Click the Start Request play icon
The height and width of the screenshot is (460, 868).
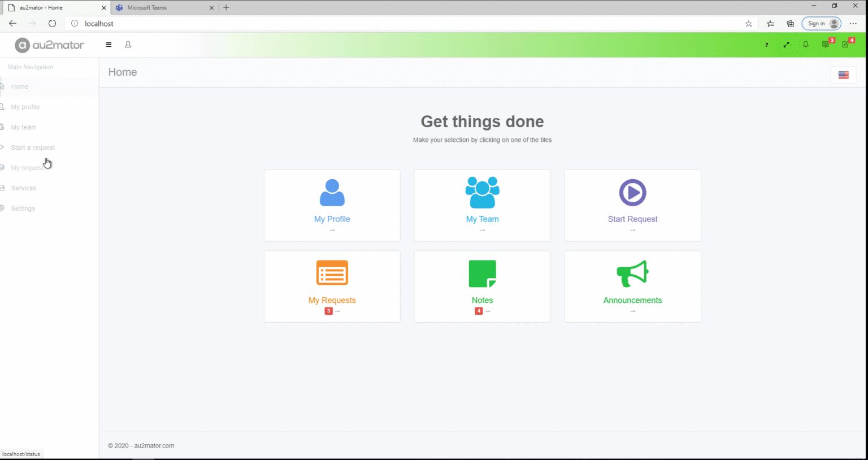pos(632,193)
